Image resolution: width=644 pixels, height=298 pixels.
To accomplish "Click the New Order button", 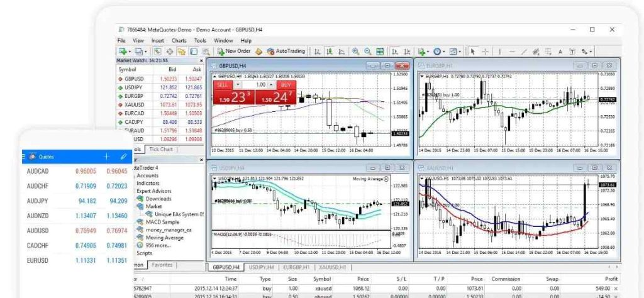I will coord(234,52).
